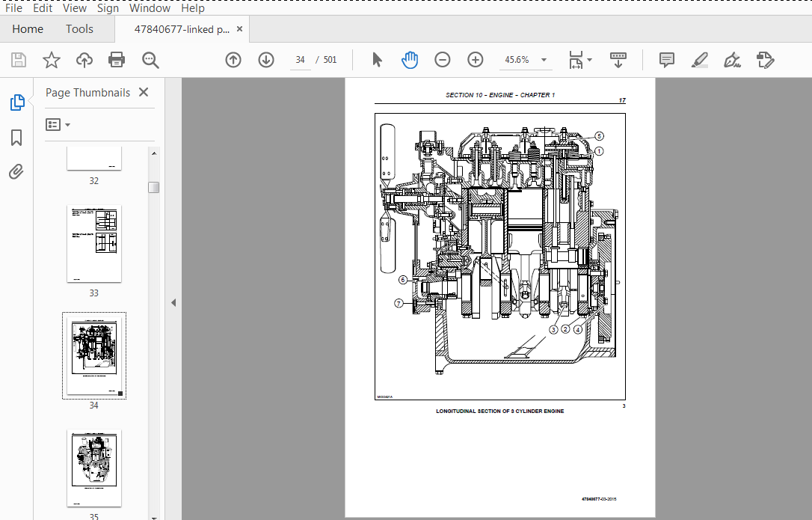This screenshot has height=520, width=812.
Task: Go to next page with down arrow
Action: (266, 60)
